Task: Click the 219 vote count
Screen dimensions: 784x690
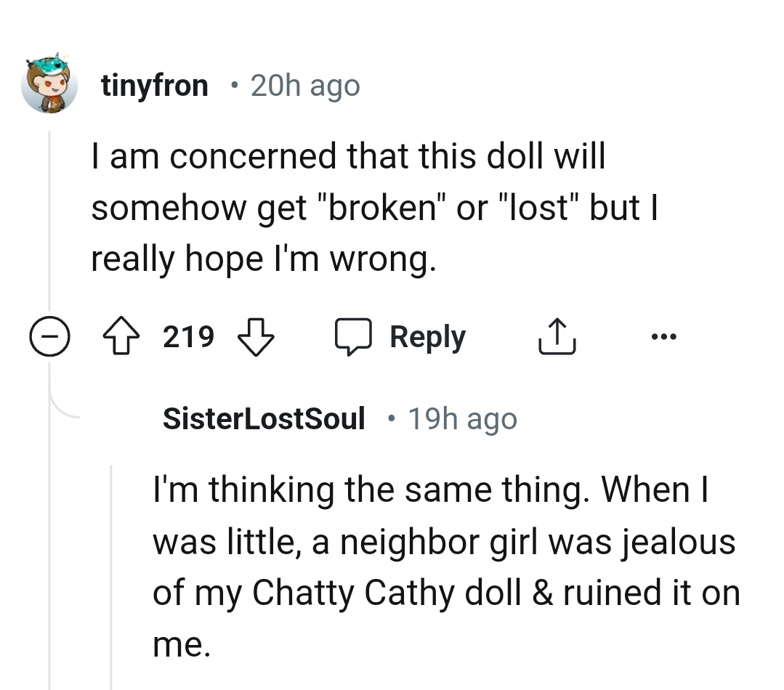Action: pos(187,336)
